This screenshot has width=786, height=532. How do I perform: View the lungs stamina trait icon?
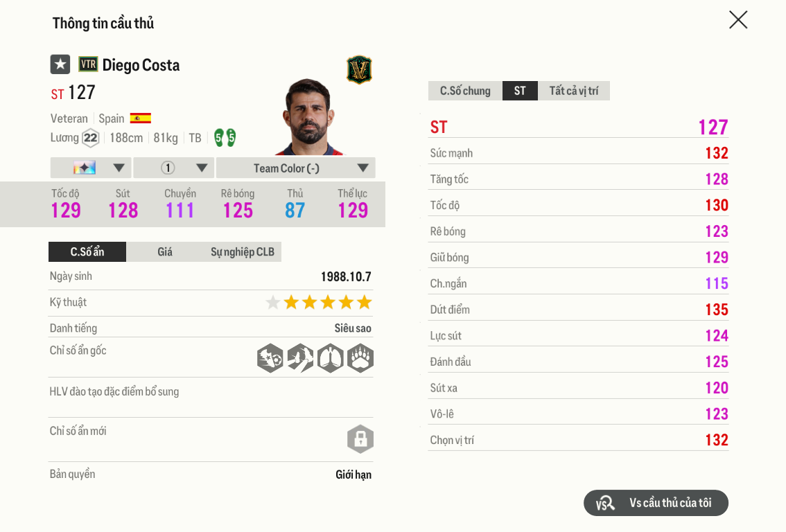click(x=330, y=358)
